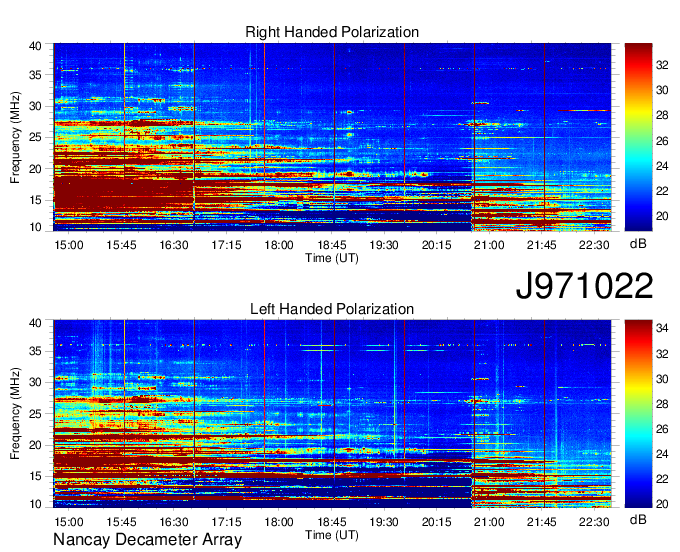Click the 15 MHz tick of Right Handed plot
Viewport: 680px width, 552px height.
[x=35, y=200]
